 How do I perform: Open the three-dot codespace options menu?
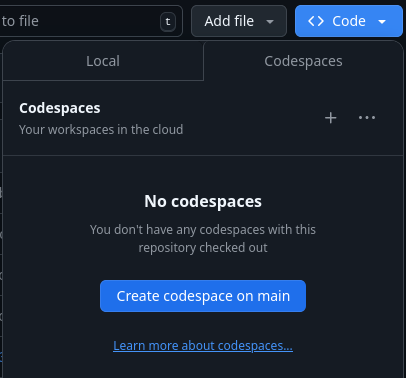coord(367,118)
